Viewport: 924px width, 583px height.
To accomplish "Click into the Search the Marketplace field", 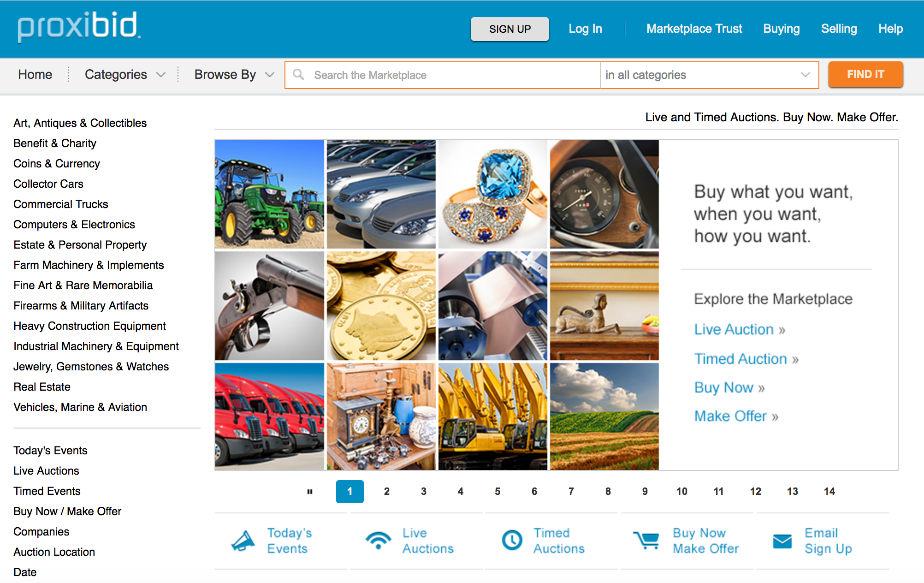I will pos(443,75).
